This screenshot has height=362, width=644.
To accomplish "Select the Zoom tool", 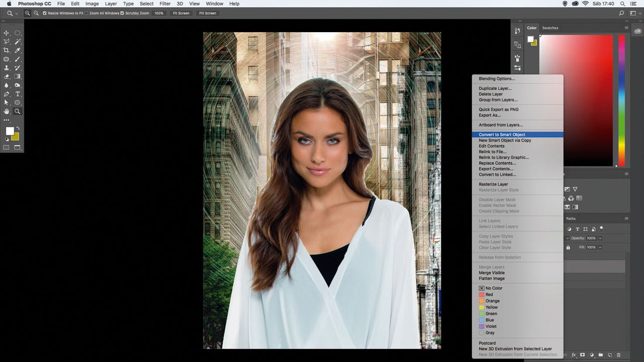I will pos(17,111).
